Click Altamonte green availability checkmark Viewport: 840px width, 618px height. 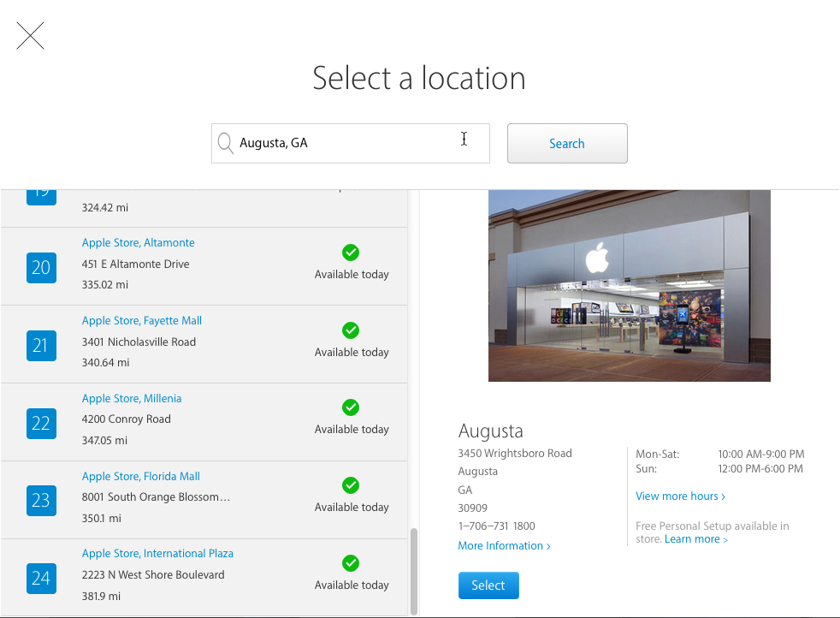351,253
